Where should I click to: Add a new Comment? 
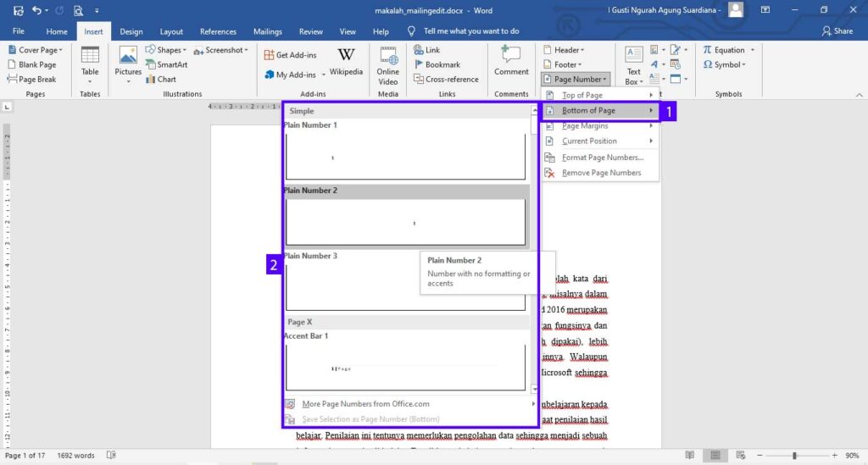coord(511,61)
